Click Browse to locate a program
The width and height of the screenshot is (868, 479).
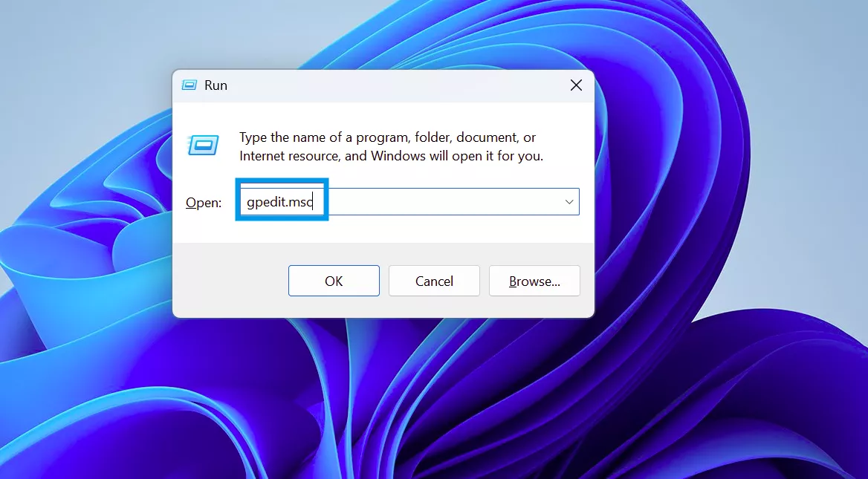pos(534,281)
